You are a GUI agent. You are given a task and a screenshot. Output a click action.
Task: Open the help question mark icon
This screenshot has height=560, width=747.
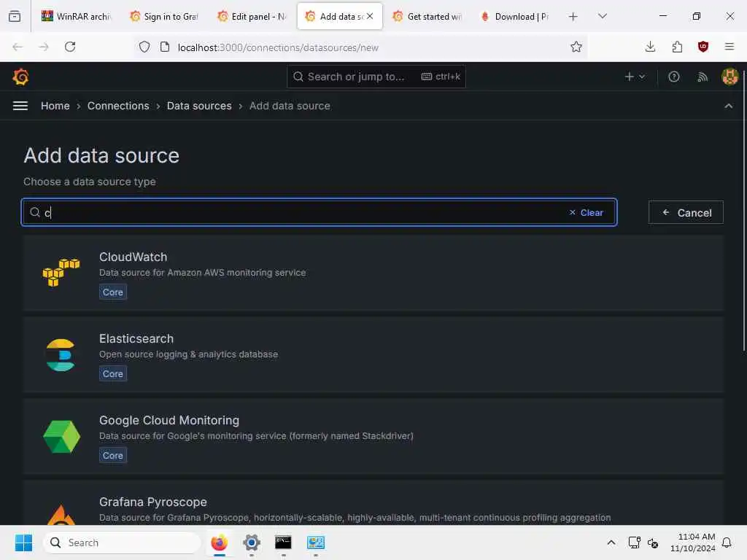click(673, 77)
